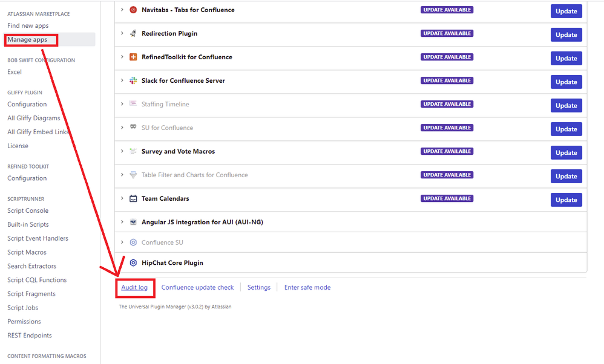
Task: Click the HipChat Core Plugin icon
Action: (133, 262)
